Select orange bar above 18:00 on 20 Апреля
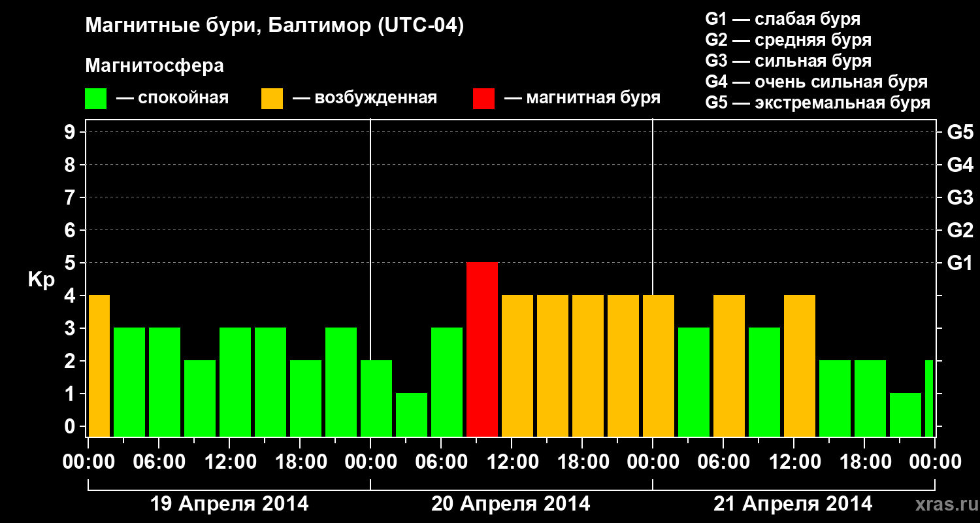This screenshot has height=523, width=980. coord(588,366)
